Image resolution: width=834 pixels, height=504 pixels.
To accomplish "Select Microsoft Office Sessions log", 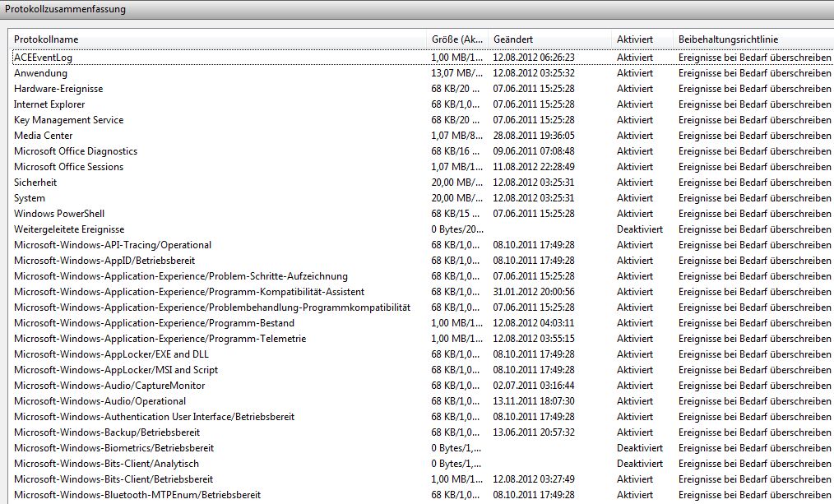I will click(423, 166).
